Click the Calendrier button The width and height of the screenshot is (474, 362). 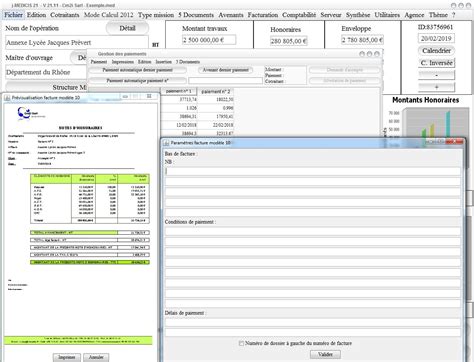pyautogui.click(x=436, y=51)
